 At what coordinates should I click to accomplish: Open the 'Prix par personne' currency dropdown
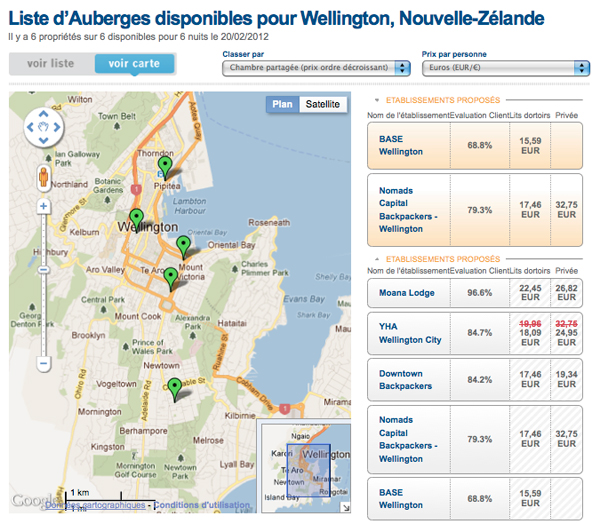pyautogui.click(x=505, y=67)
